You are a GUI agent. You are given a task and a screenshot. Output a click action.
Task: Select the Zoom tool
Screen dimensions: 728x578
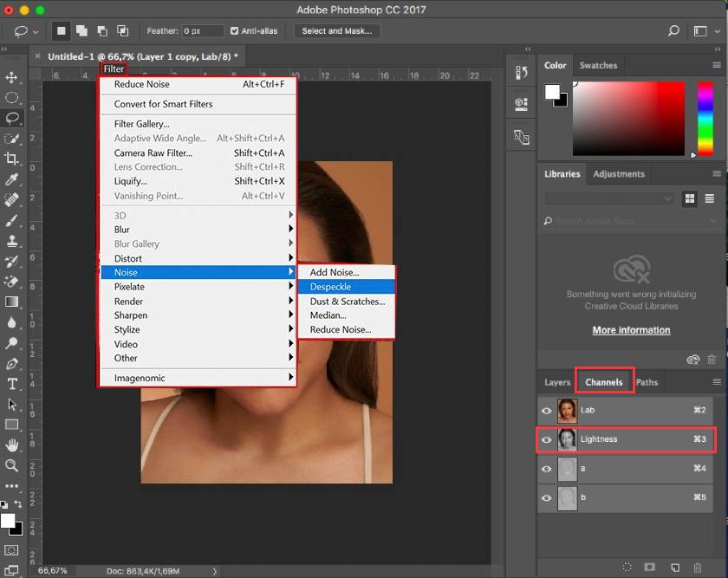pyautogui.click(x=12, y=465)
